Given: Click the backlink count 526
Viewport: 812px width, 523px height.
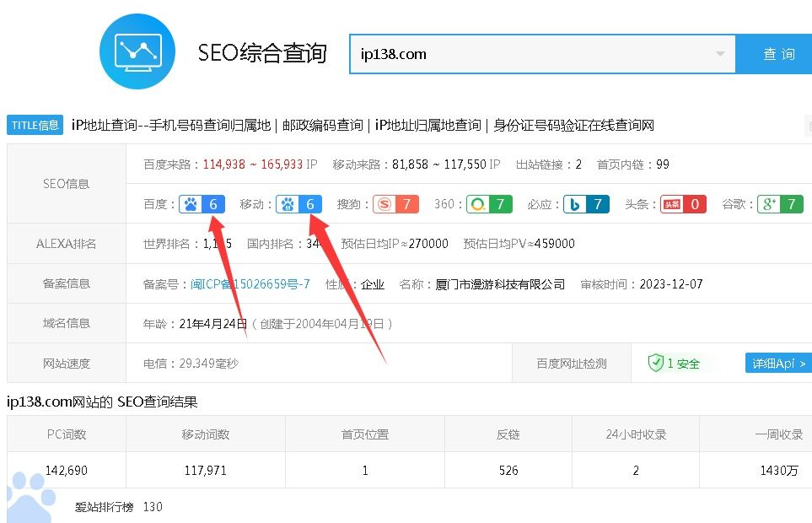Looking at the screenshot, I should point(508,471).
